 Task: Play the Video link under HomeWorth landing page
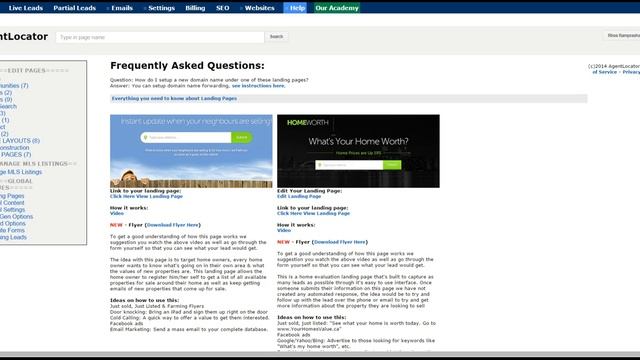(284, 231)
